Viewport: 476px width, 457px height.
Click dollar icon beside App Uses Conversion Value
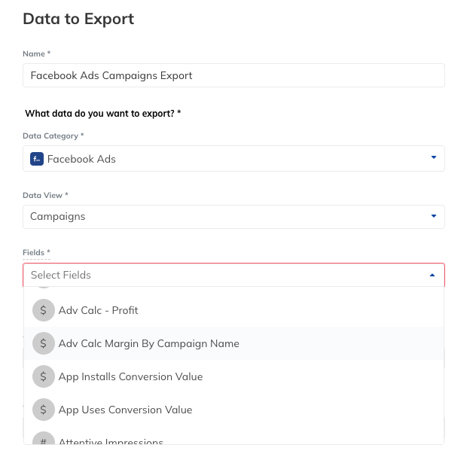pyautogui.click(x=44, y=410)
